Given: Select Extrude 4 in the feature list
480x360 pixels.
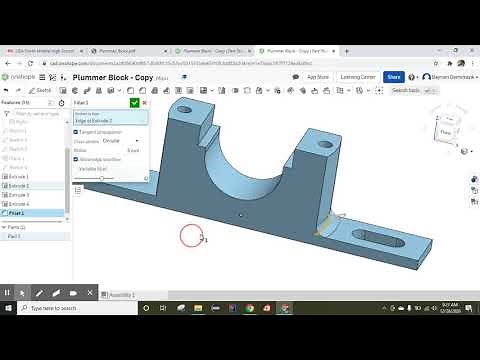Looking at the screenshot, I should [33, 204].
